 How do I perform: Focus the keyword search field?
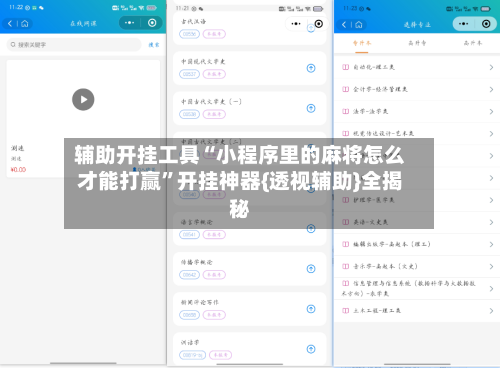pyautogui.click(x=74, y=45)
